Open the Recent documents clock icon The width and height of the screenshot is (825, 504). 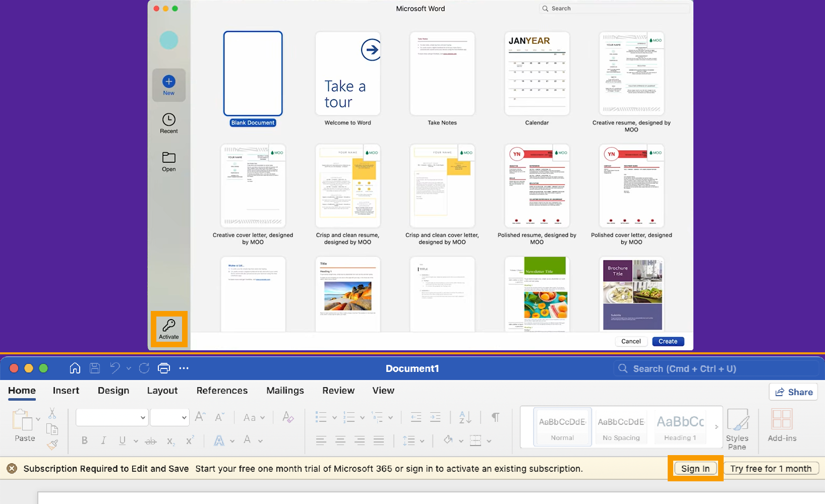168,119
